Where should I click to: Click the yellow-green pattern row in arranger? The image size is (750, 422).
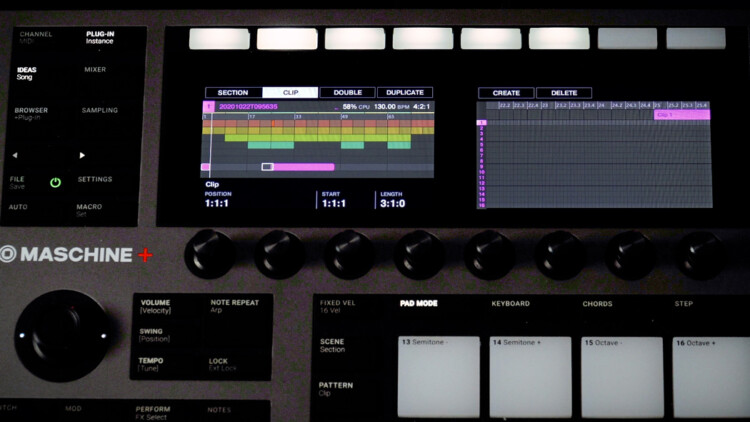318,138
